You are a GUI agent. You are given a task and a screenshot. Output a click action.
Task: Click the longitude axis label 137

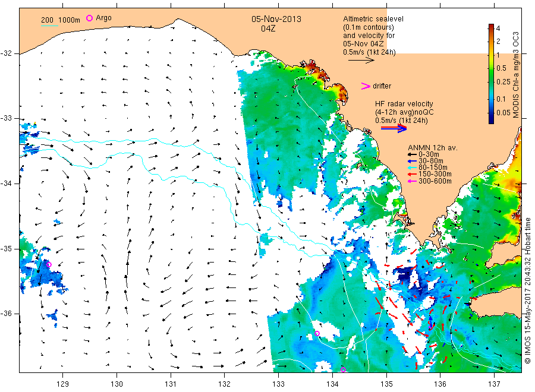pyautogui.click(x=495, y=384)
